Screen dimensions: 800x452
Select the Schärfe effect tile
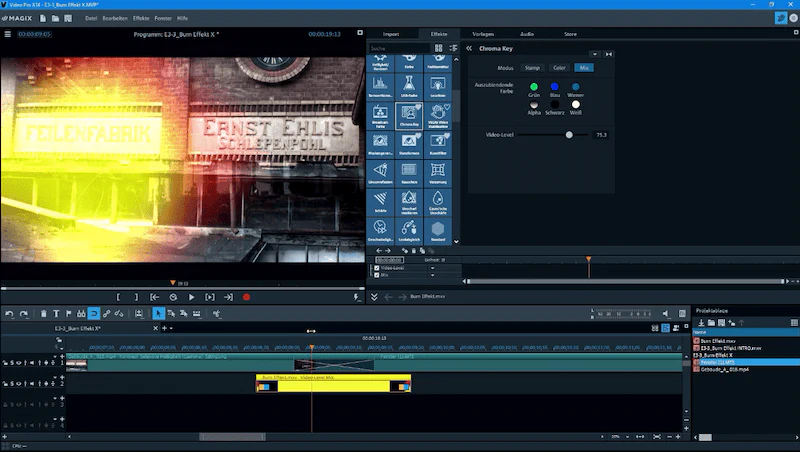click(x=380, y=202)
